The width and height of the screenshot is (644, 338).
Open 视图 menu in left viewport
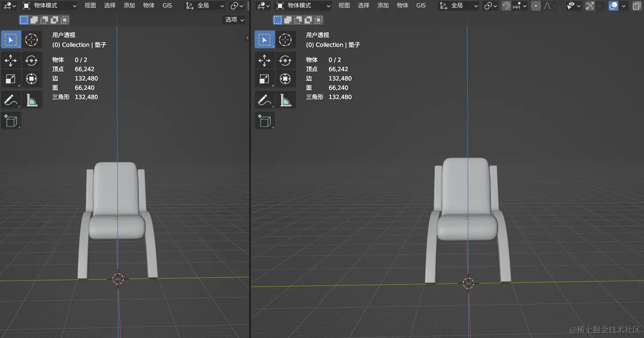point(90,6)
